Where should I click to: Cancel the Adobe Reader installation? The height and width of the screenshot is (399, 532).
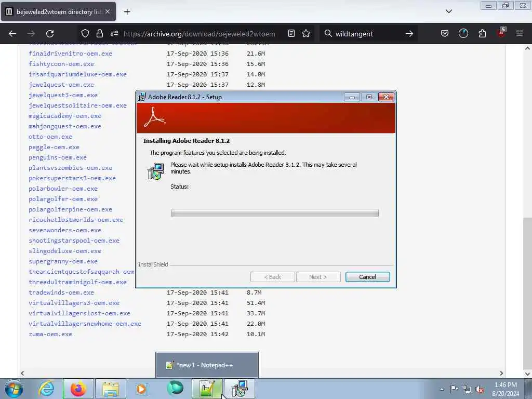367,277
